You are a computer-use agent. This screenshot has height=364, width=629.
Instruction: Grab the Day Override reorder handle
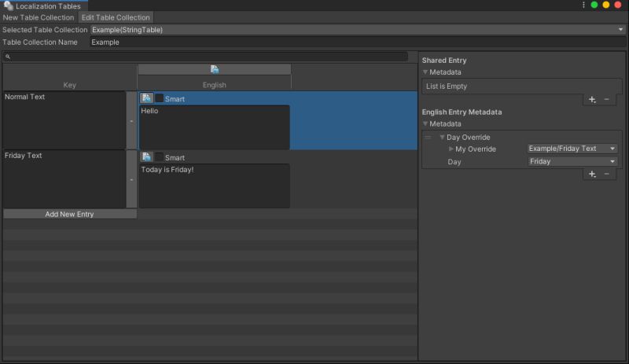coord(428,138)
